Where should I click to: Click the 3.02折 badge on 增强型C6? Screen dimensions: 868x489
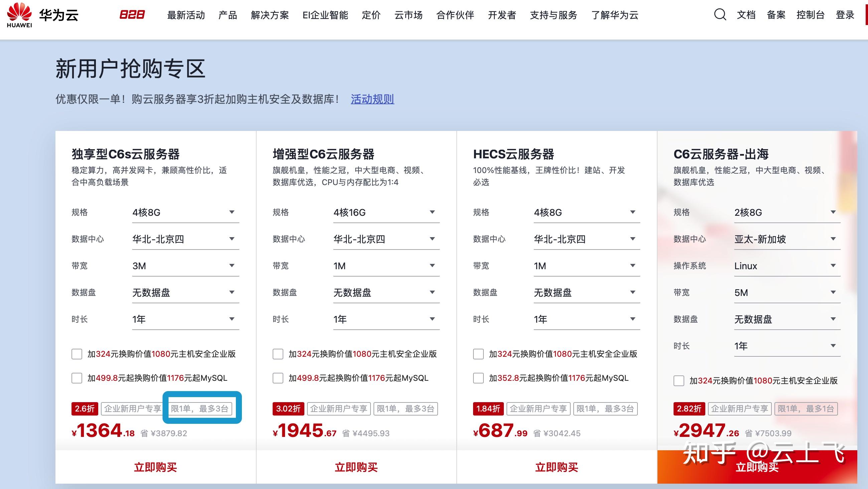click(288, 409)
